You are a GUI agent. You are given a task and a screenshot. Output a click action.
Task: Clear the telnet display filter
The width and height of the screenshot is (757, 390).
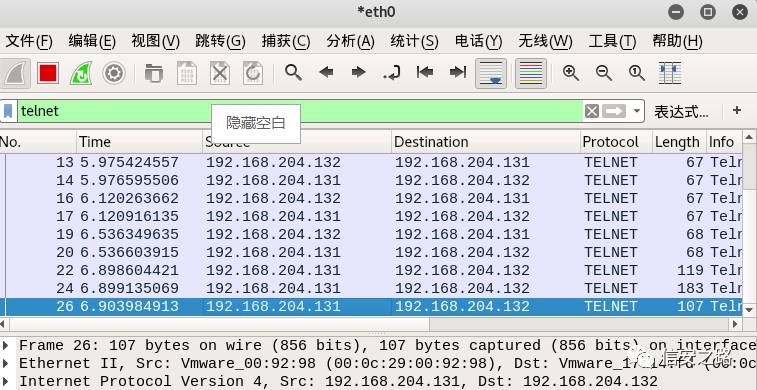point(592,111)
